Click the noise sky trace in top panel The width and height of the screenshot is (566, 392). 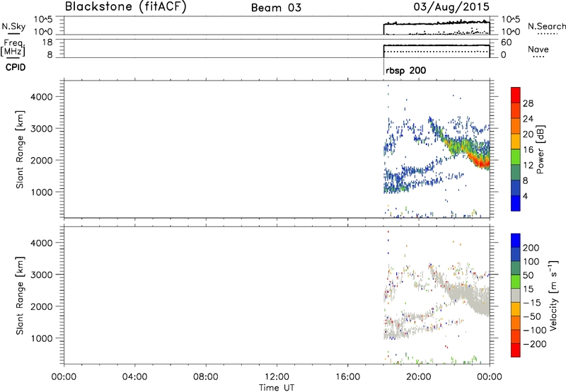pyautogui.click(x=436, y=23)
